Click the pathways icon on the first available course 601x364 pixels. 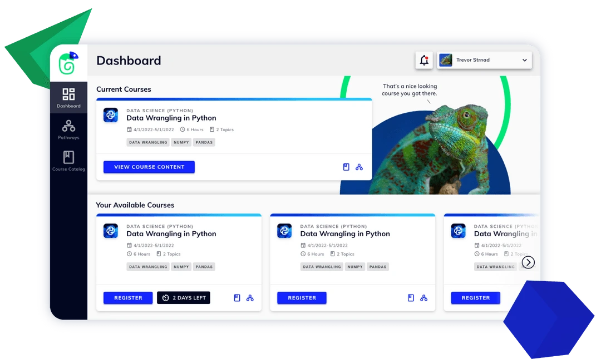[250, 298]
